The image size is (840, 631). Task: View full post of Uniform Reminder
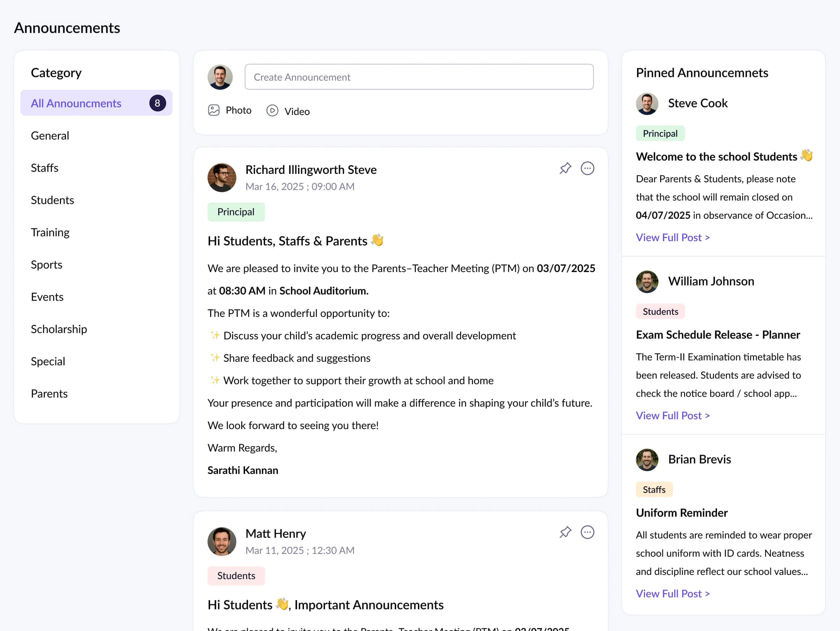[x=672, y=593]
